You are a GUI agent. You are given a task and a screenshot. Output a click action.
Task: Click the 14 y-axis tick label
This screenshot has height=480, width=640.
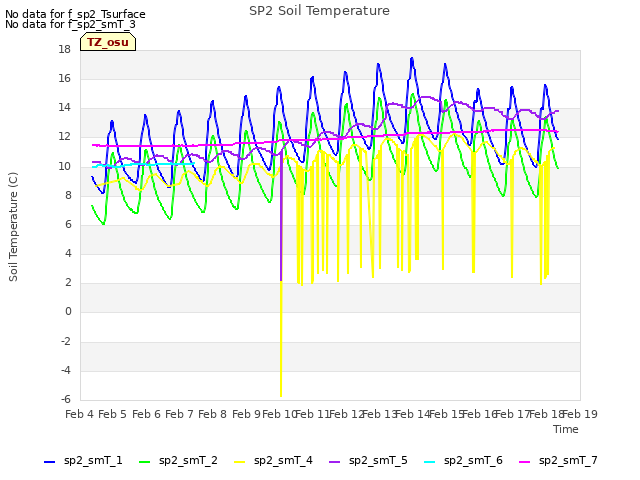[64, 108]
